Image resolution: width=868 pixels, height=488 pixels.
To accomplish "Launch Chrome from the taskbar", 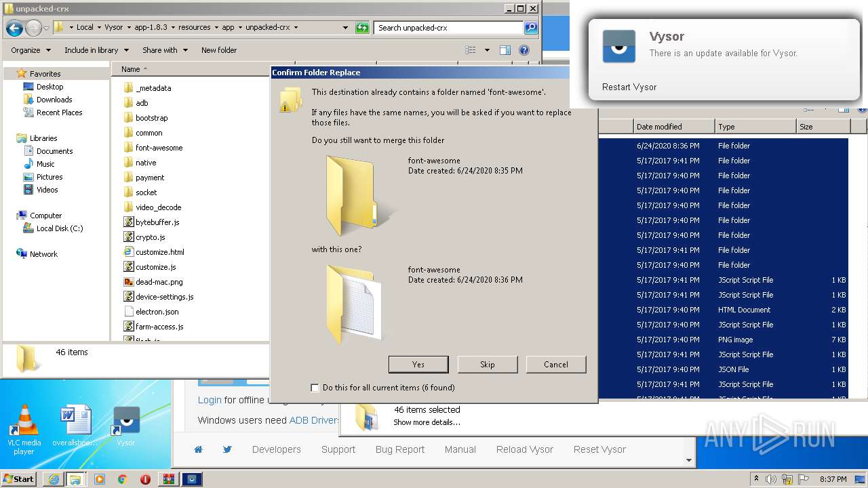I will (122, 479).
